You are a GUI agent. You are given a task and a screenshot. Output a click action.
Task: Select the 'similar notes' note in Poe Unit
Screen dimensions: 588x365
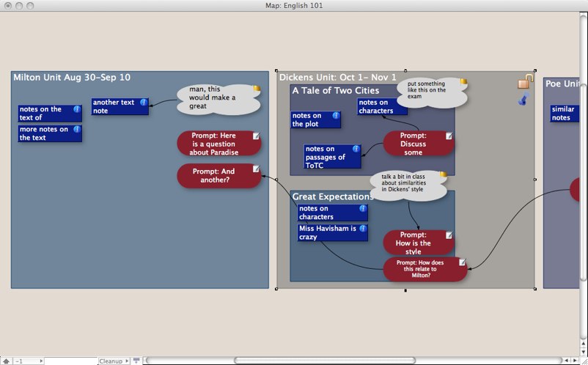[565, 113]
